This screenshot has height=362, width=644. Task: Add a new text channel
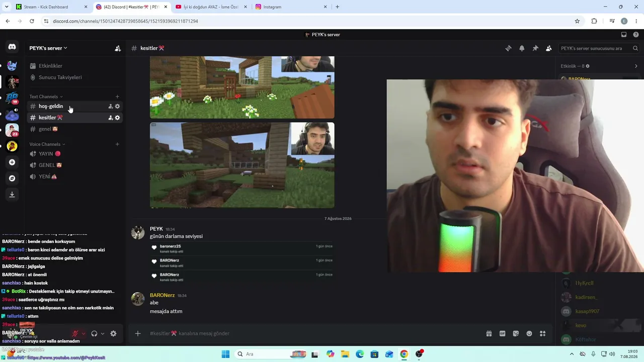117,97
